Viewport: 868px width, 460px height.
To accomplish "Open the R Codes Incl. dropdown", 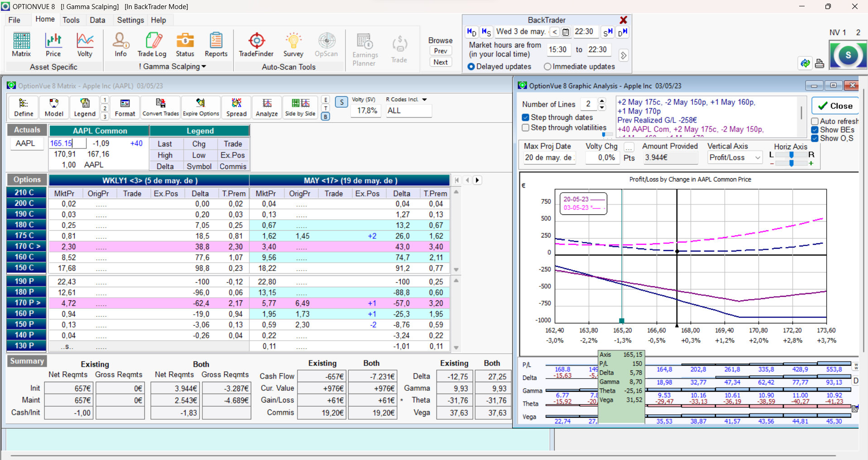I will tap(424, 100).
